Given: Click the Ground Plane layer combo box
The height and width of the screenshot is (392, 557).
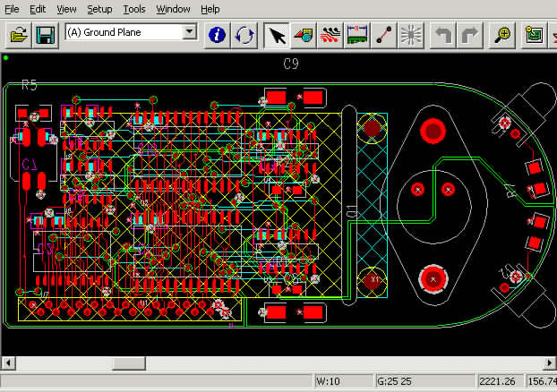Looking at the screenshot, I should click(122, 32).
